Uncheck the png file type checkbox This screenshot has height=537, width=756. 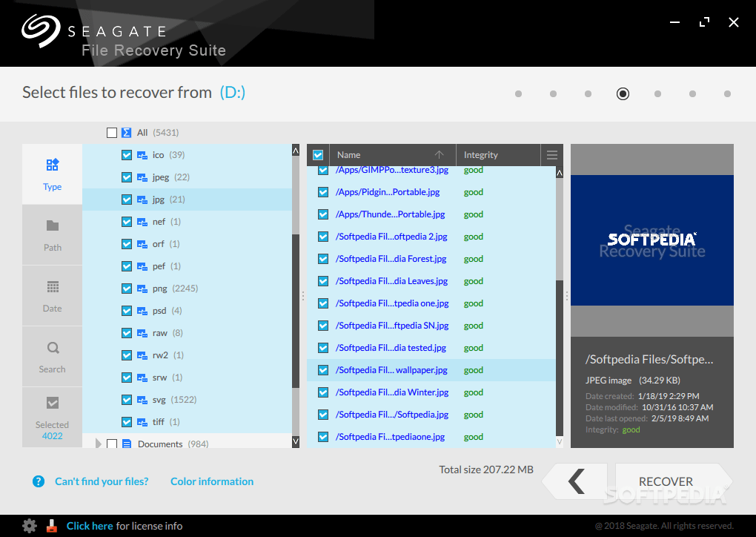click(x=127, y=288)
